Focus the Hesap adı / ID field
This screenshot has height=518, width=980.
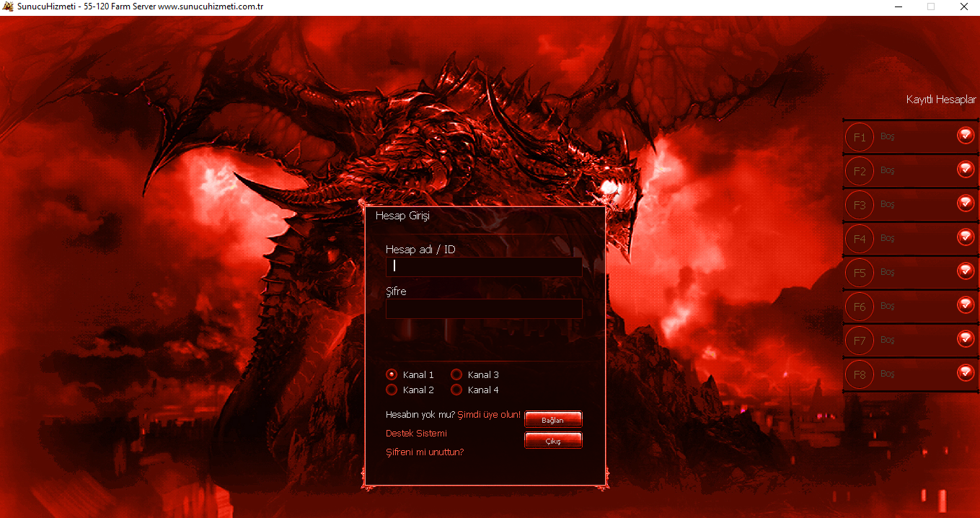pyautogui.click(x=484, y=267)
